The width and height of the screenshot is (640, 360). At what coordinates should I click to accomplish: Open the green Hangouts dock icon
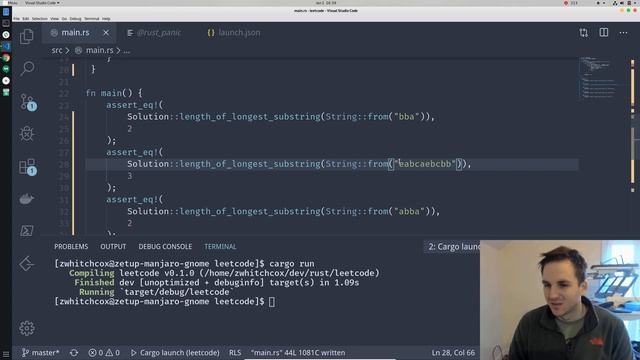[6, 69]
